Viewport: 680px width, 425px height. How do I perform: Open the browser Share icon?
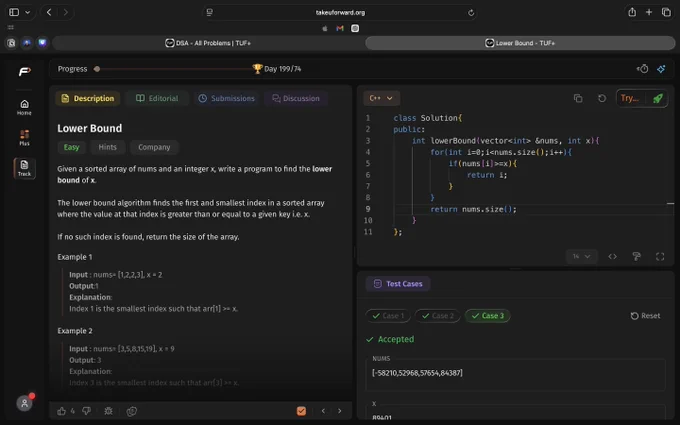[632, 12]
